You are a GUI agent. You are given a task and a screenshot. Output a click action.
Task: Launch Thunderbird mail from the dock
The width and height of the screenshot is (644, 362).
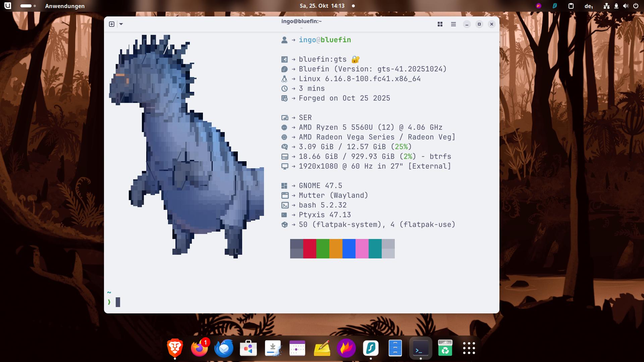(224, 348)
